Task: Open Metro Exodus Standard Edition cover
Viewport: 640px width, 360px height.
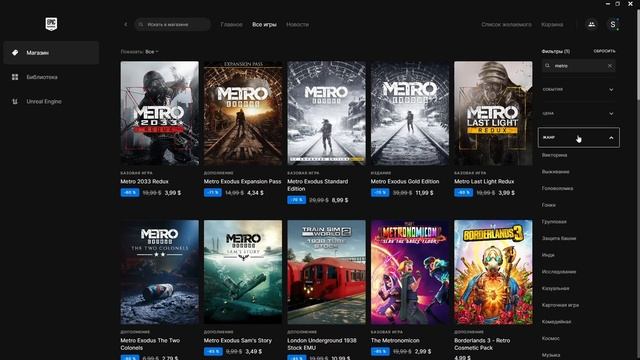Action: pyautogui.click(x=327, y=113)
